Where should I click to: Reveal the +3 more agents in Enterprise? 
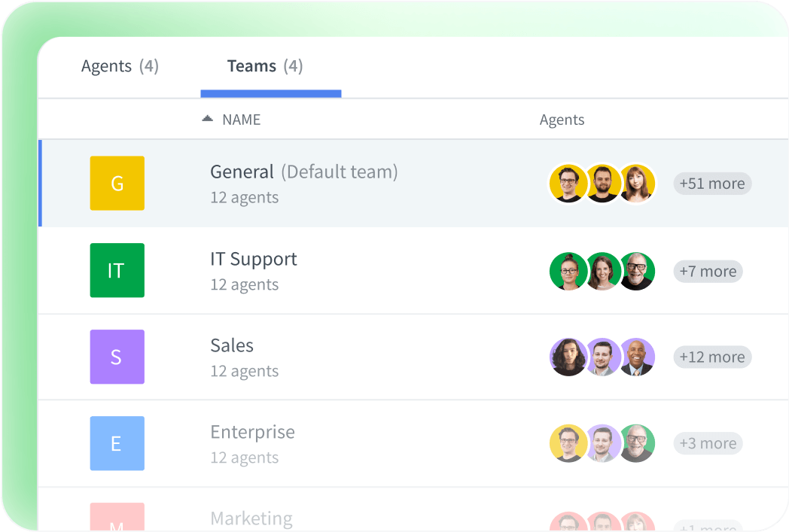point(707,443)
